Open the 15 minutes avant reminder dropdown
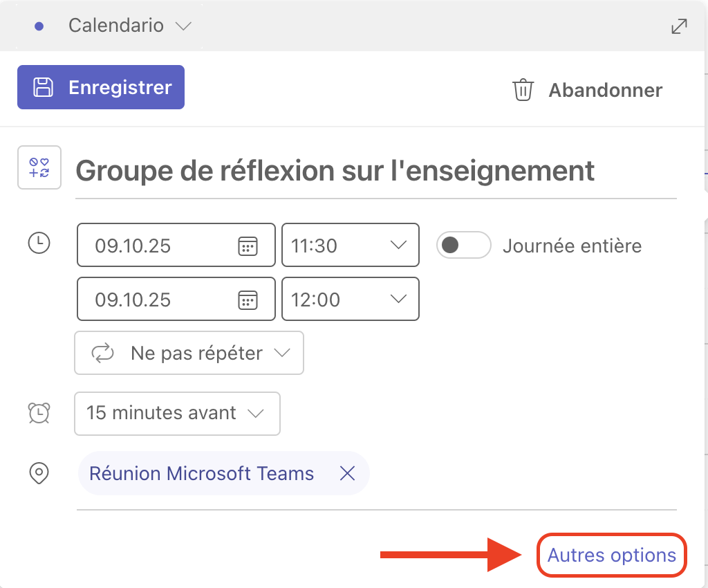The image size is (708, 588). pyautogui.click(x=177, y=414)
